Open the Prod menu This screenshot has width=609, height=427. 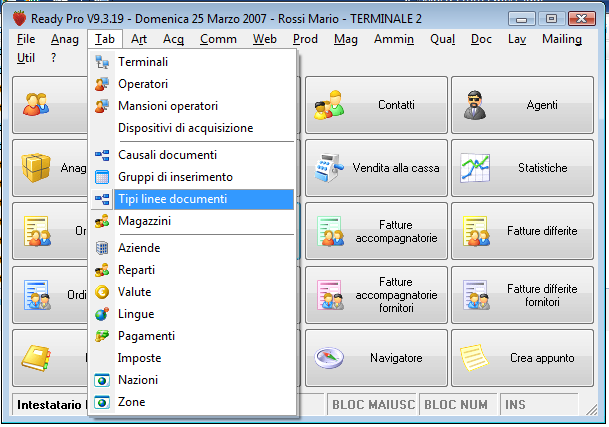point(305,39)
